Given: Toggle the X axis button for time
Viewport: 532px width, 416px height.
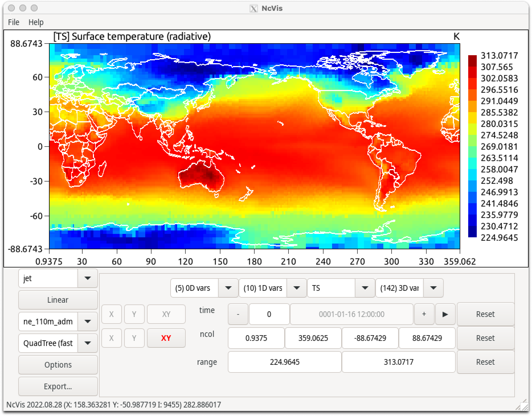Looking at the screenshot, I should (112, 314).
